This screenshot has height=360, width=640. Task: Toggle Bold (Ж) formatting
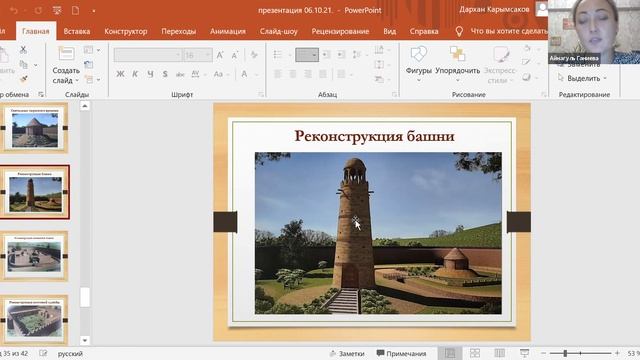coord(120,74)
